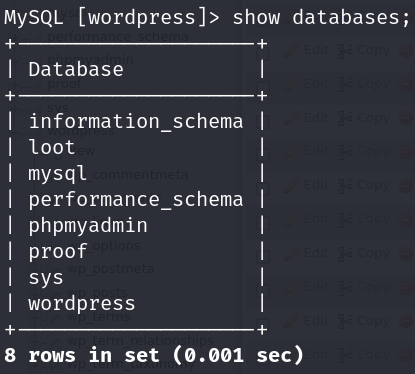Screen dimensions: 415x374
Task: Open faint wp_postmeta table in sidebar tree
Action: point(111,269)
